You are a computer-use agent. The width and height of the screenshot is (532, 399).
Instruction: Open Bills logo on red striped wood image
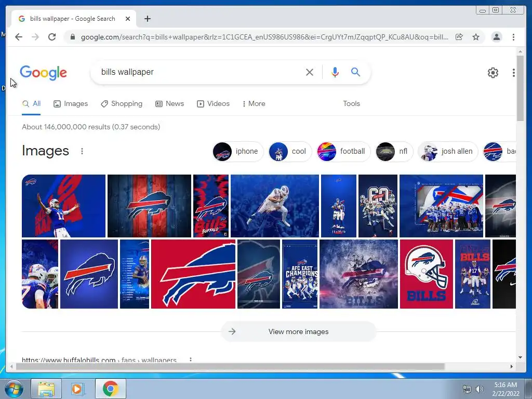pos(149,206)
